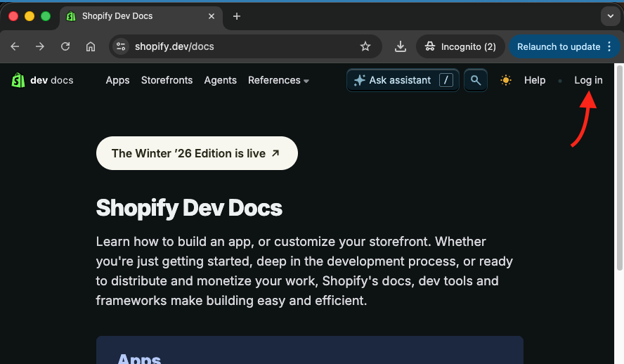Click the Shopify dev docs logo
Screen dimensions: 624x364
pos(42,80)
